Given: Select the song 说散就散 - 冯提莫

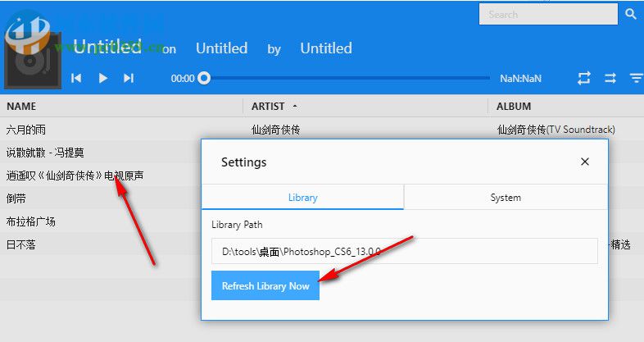Looking at the screenshot, I should (x=45, y=153).
